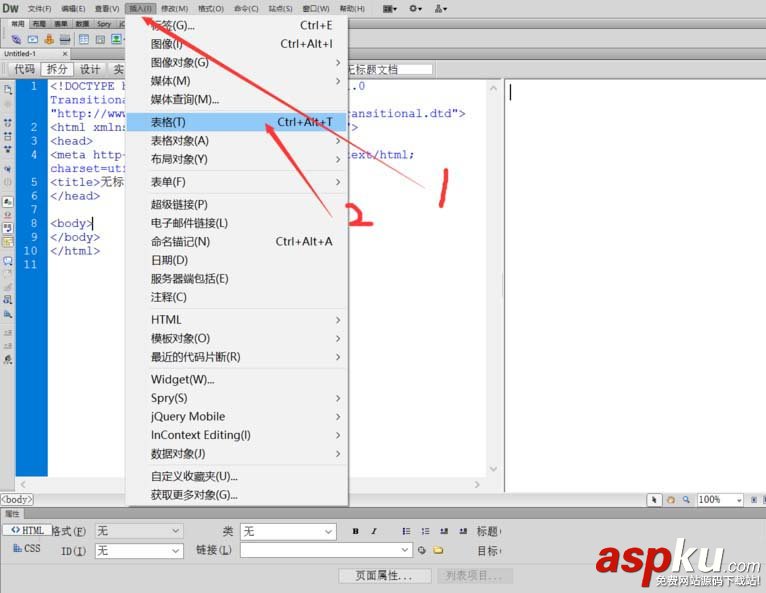Screen dimensions: 766x593
Task: Choose 获取更多对象(G)... menu entry
Action: point(236,495)
